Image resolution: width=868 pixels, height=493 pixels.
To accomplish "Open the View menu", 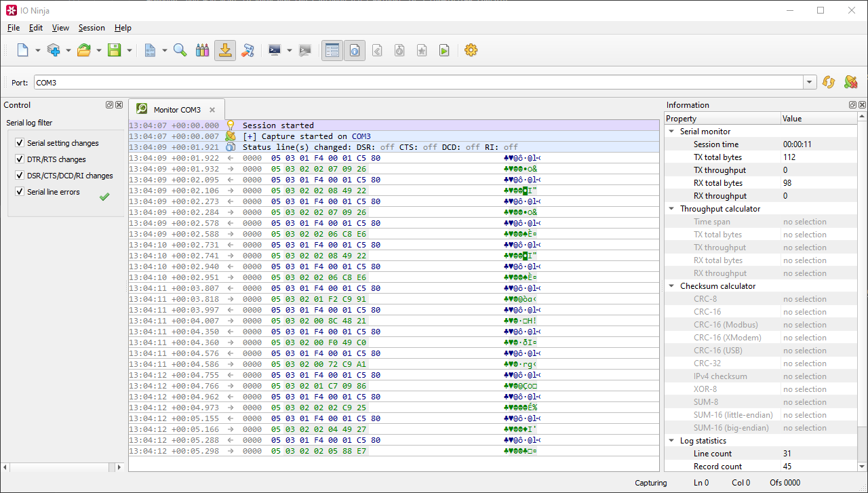I will coord(60,28).
